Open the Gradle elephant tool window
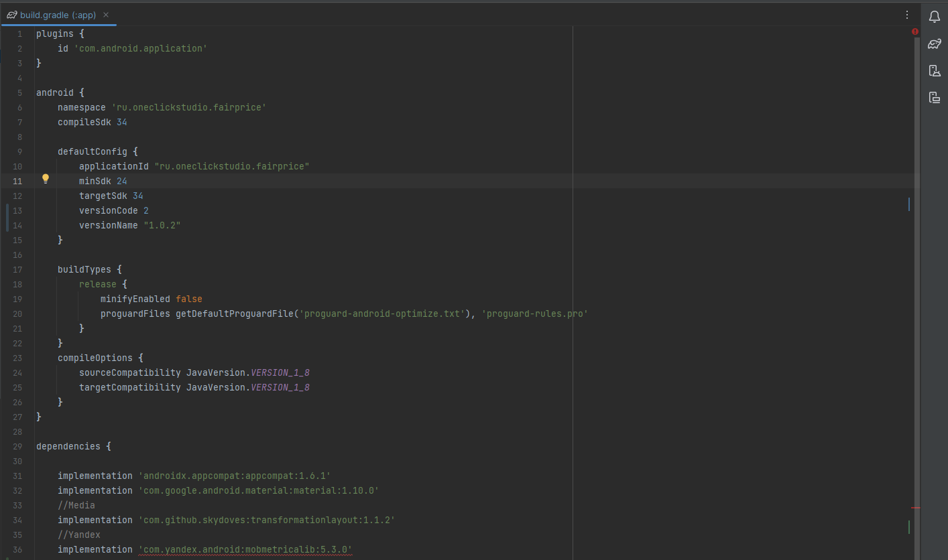The width and height of the screenshot is (948, 560). [x=935, y=44]
